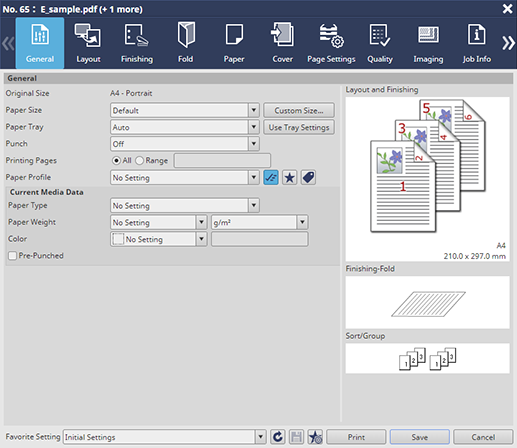
Task: Click the Finishing-Fold preview image
Action: [x=428, y=302]
